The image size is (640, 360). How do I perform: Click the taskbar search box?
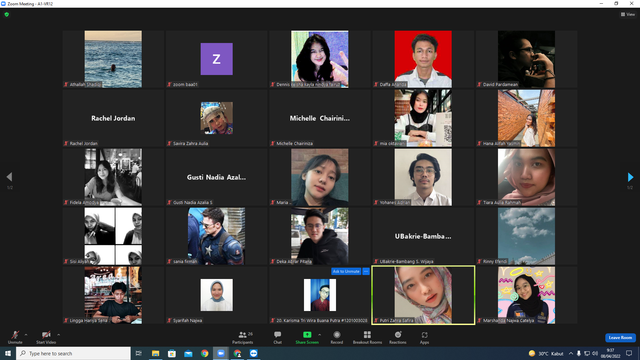pyautogui.click(x=73, y=353)
